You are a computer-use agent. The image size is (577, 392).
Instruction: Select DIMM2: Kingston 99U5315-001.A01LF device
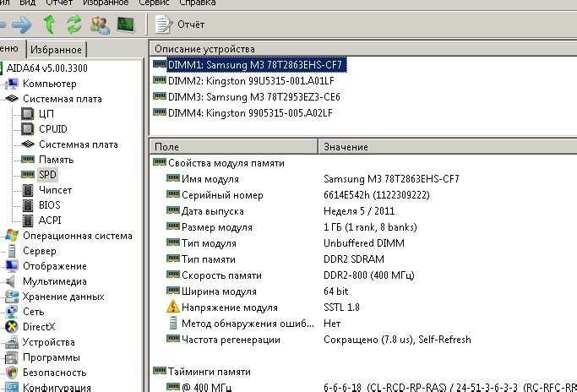pos(251,81)
